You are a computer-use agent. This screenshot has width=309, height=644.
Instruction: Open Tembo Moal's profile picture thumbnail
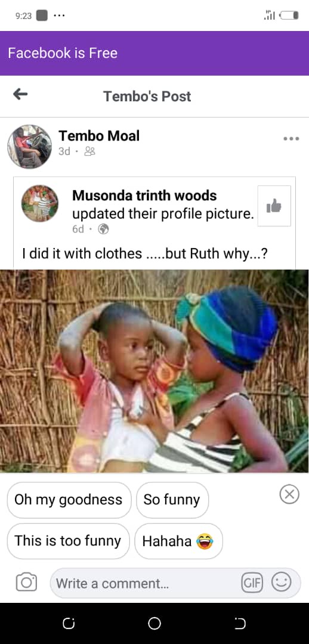click(30, 147)
